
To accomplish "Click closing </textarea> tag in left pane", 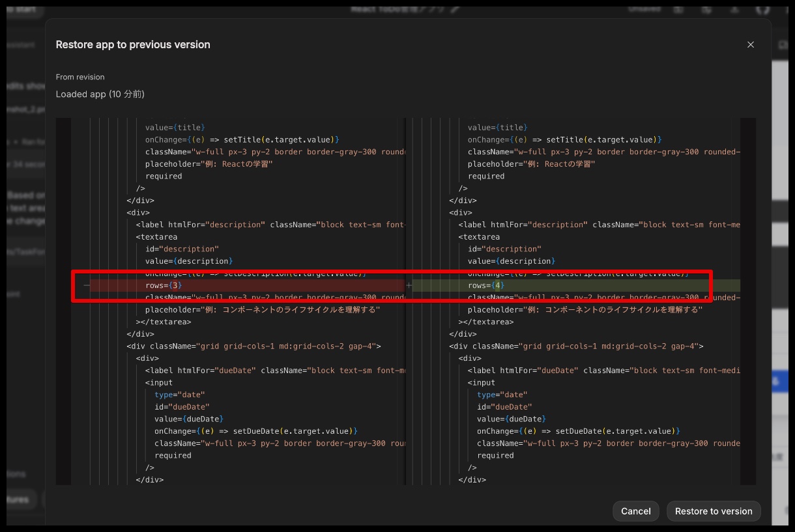I will point(164,322).
